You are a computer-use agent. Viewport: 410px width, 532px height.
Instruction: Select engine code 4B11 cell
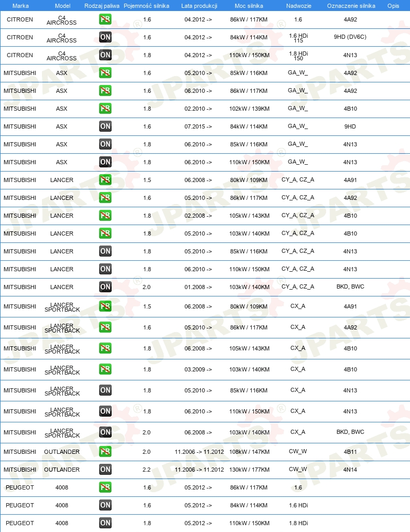click(350, 452)
